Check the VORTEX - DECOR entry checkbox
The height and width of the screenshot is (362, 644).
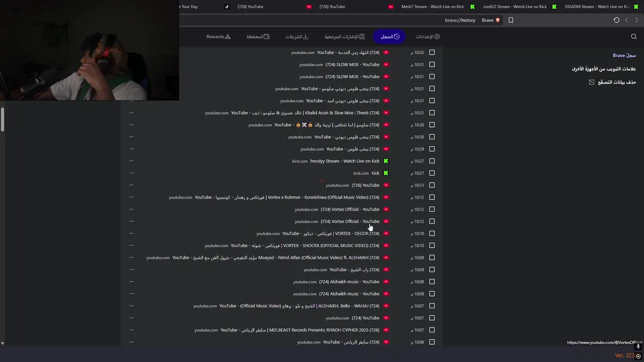tap(432, 233)
